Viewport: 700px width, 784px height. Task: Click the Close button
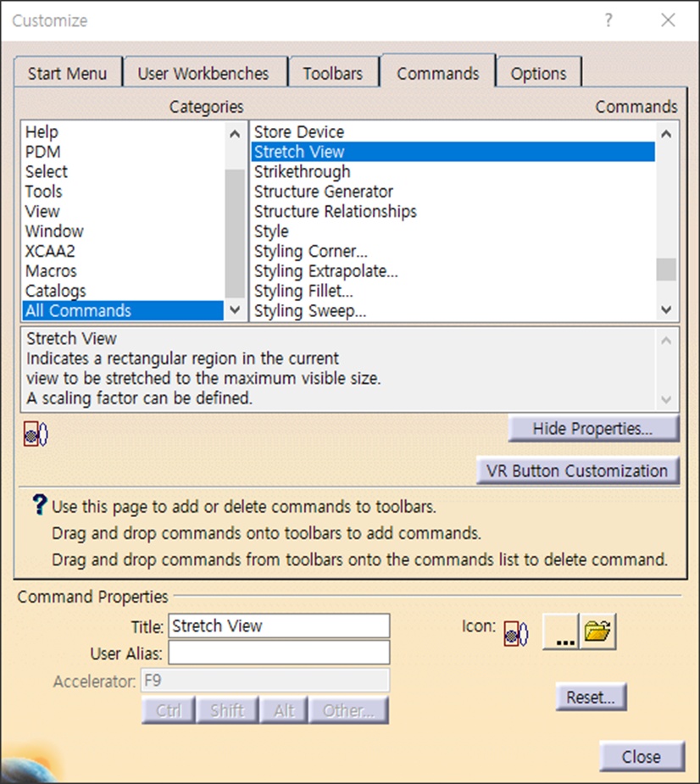coord(642,757)
